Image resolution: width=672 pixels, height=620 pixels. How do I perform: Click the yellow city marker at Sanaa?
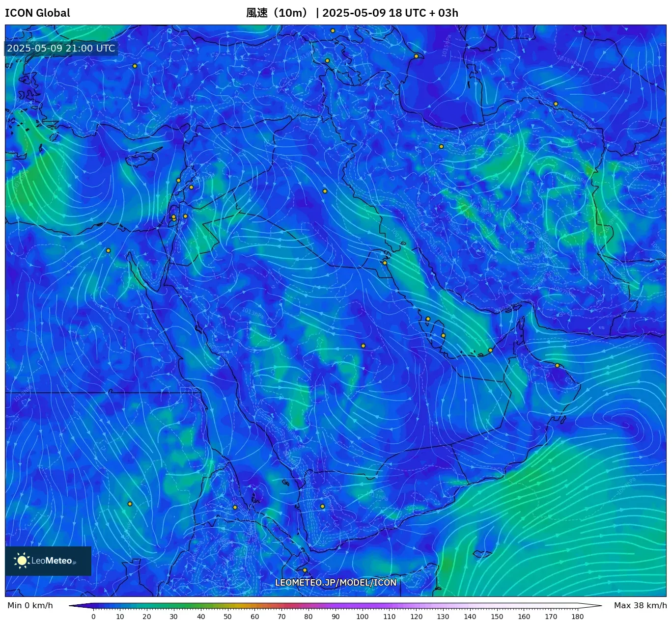click(x=323, y=506)
